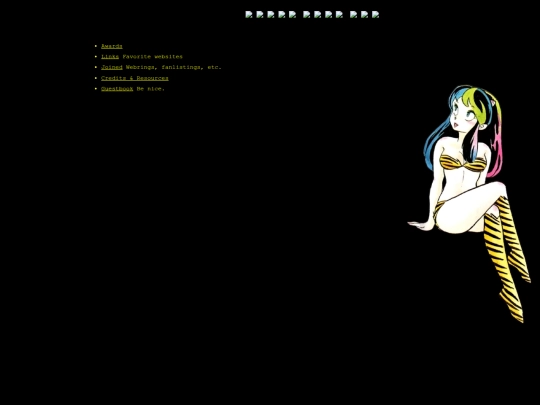
Task: Open the Joined link
Action: tap(112, 68)
